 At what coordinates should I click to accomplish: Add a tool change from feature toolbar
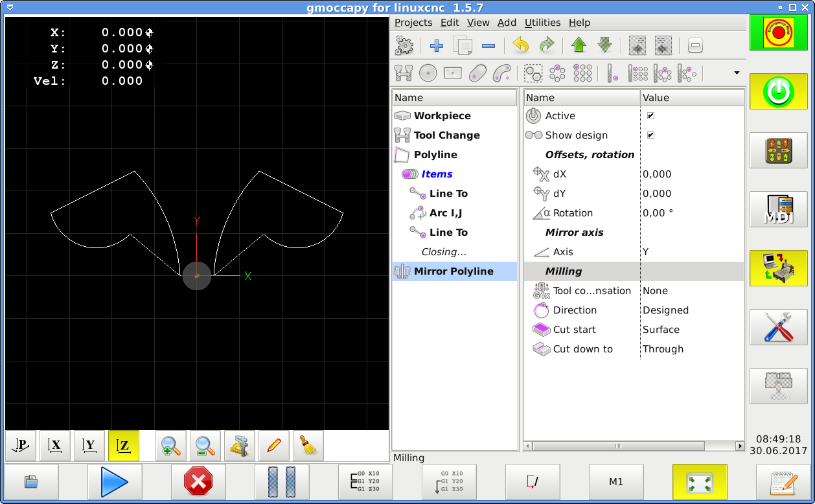(x=404, y=73)
